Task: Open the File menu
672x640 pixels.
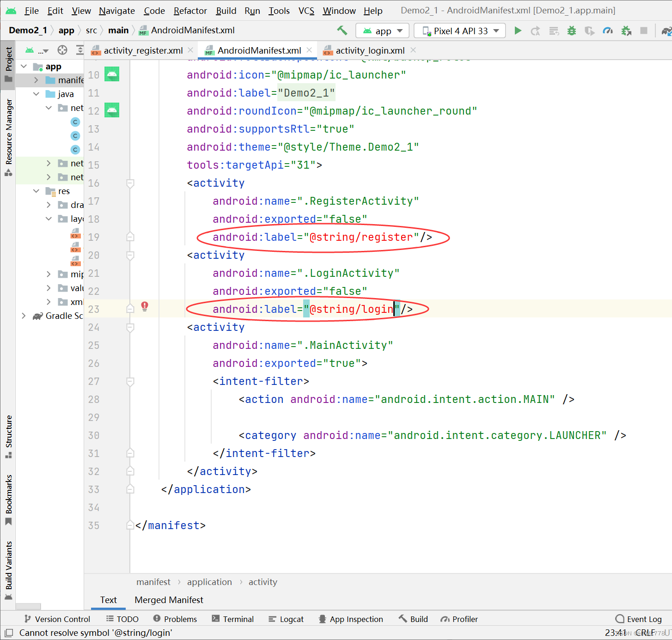Action: pos(31,11)
